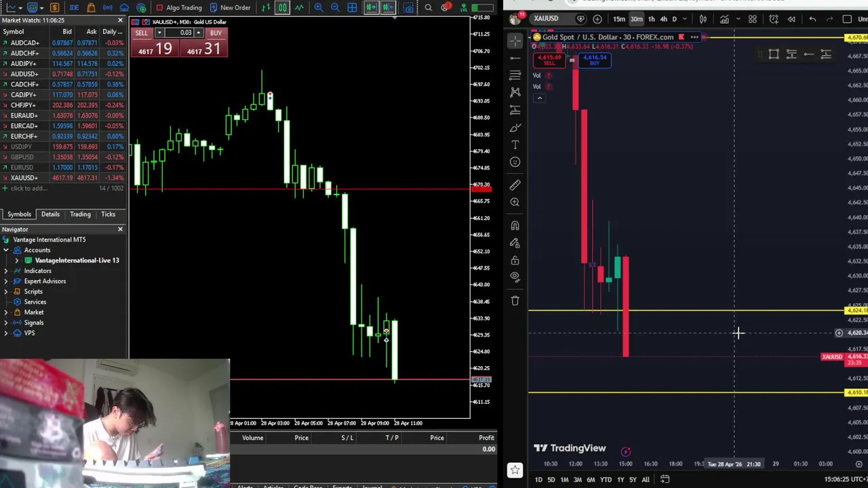Image resolution: width=868 pixels, height=488 pixels.
Task: Open the TradingView candle chart style menu
Action: tap(703, 19)
